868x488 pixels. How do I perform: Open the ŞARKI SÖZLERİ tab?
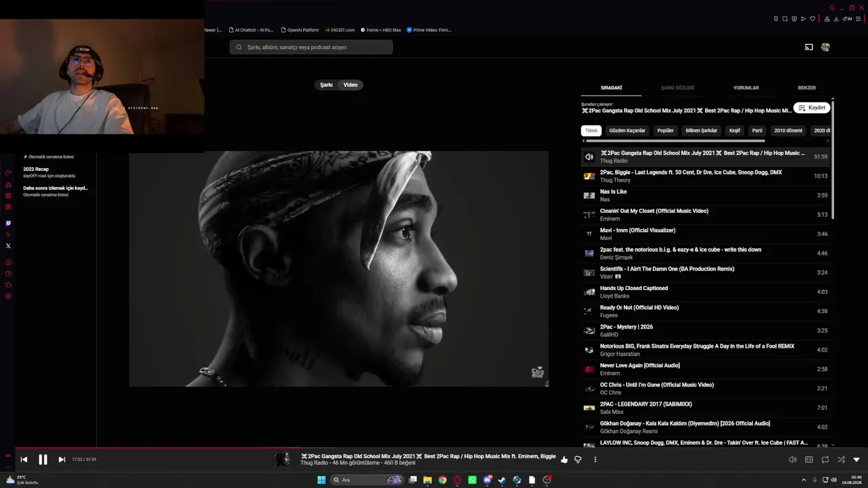click(677, 87)
